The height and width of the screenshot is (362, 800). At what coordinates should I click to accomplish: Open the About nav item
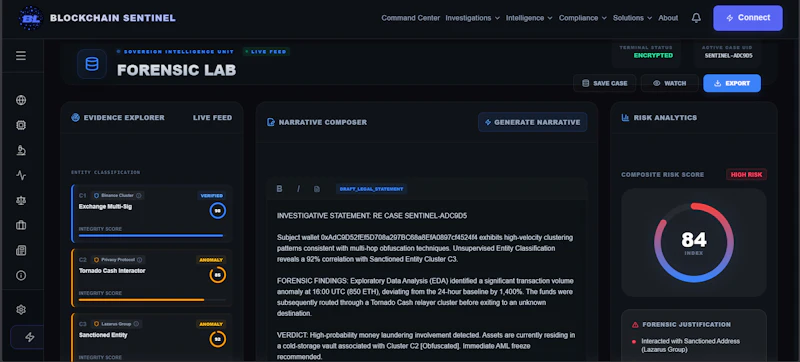tap(668, 18)
